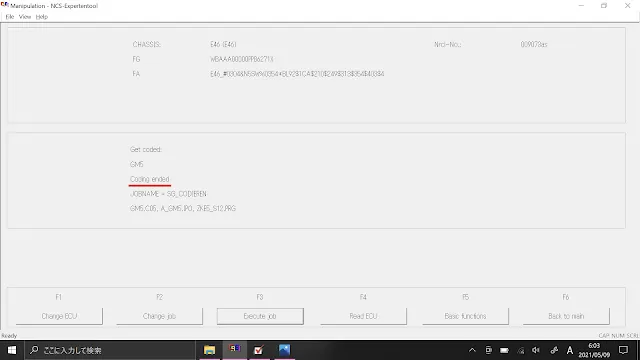The image size is (640, 360).
Task: Minimize the NCS-Expertentool window
Action: point(581,6)
